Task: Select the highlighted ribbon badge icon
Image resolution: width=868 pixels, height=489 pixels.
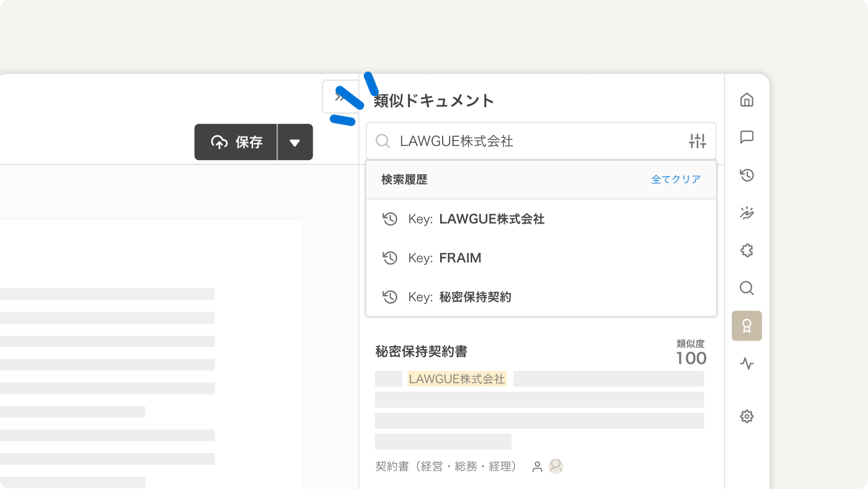Action: click(x=747, y=326)
